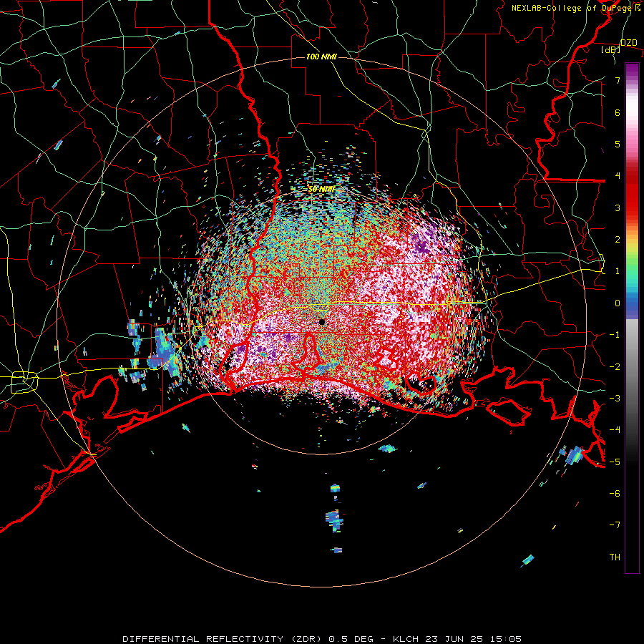644x644 pixels.
Task: Click the -4 tick on color scale
Action: (615, 430)
